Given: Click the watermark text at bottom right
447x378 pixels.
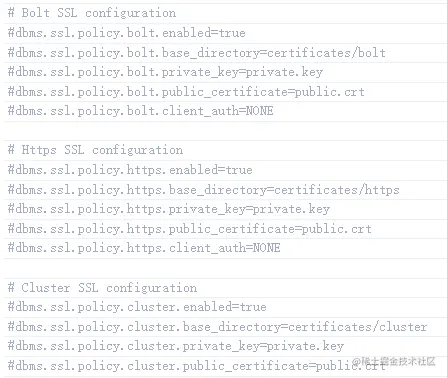Looking at the screenshot, I should (394, 361).
